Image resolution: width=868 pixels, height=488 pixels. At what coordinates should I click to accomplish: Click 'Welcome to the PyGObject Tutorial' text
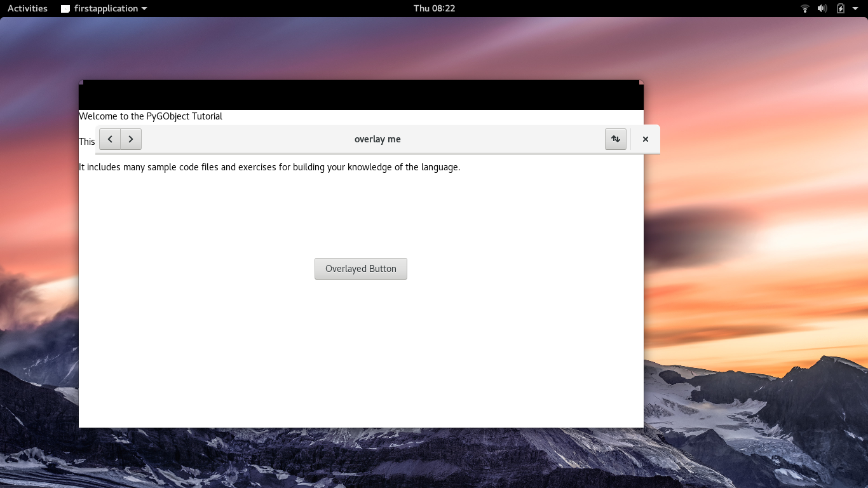[151, 116]
